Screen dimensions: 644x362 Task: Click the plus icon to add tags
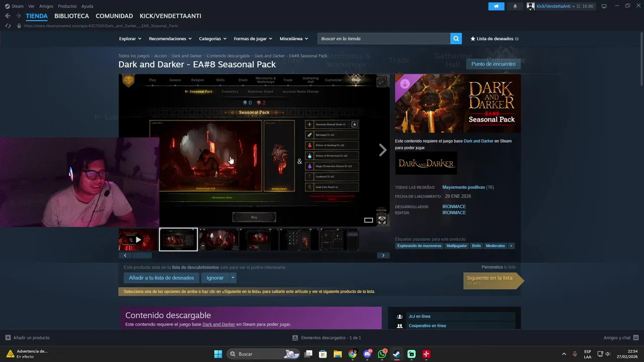[511, 246]
